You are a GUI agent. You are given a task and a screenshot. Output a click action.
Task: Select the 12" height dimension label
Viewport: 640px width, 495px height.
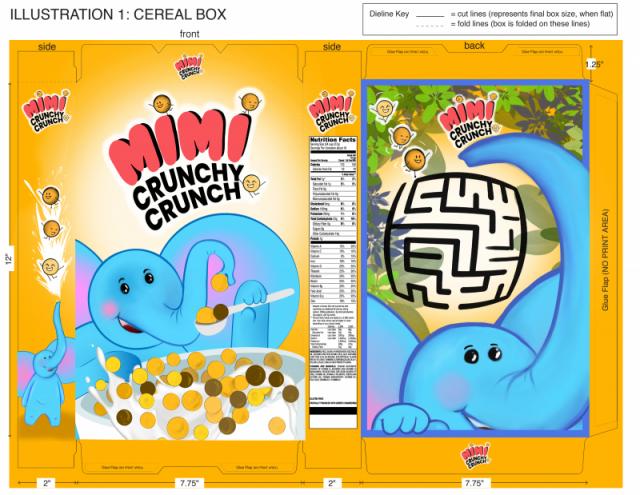[x=9, y=259]
